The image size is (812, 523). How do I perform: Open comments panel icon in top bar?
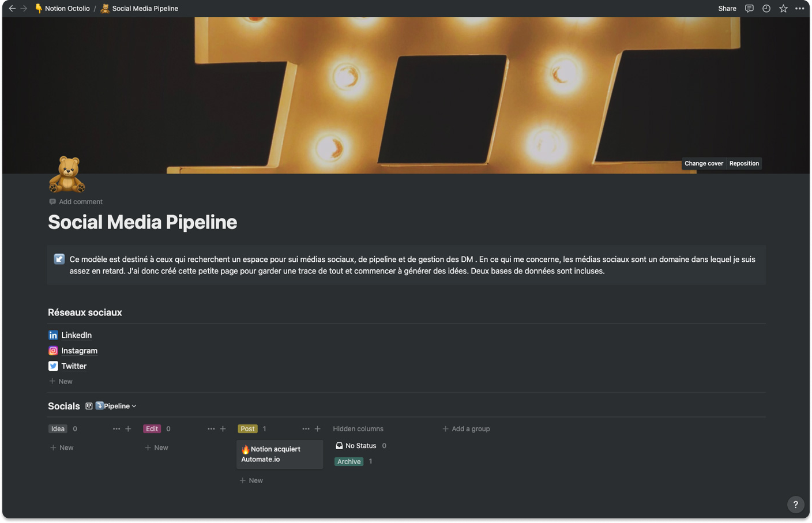point(749,9)
